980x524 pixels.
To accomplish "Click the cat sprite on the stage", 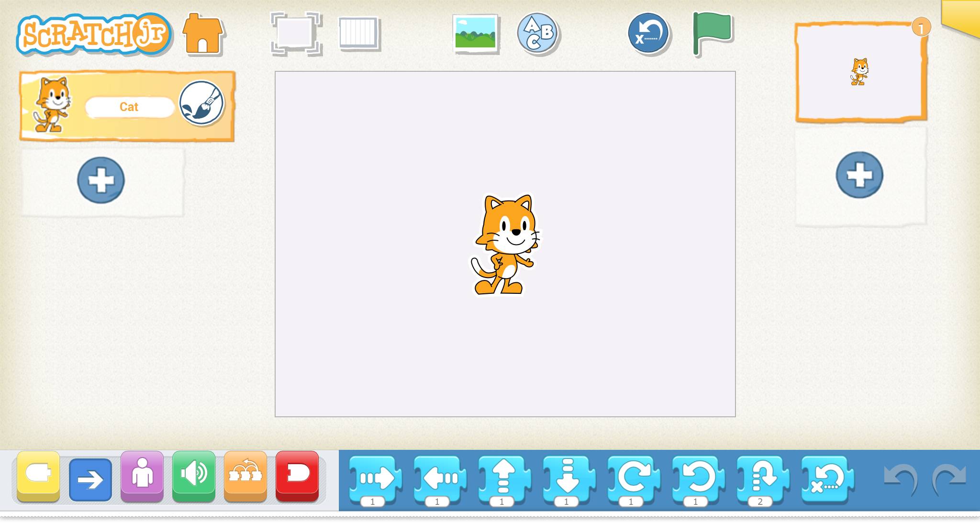I will tap(505, 245).
